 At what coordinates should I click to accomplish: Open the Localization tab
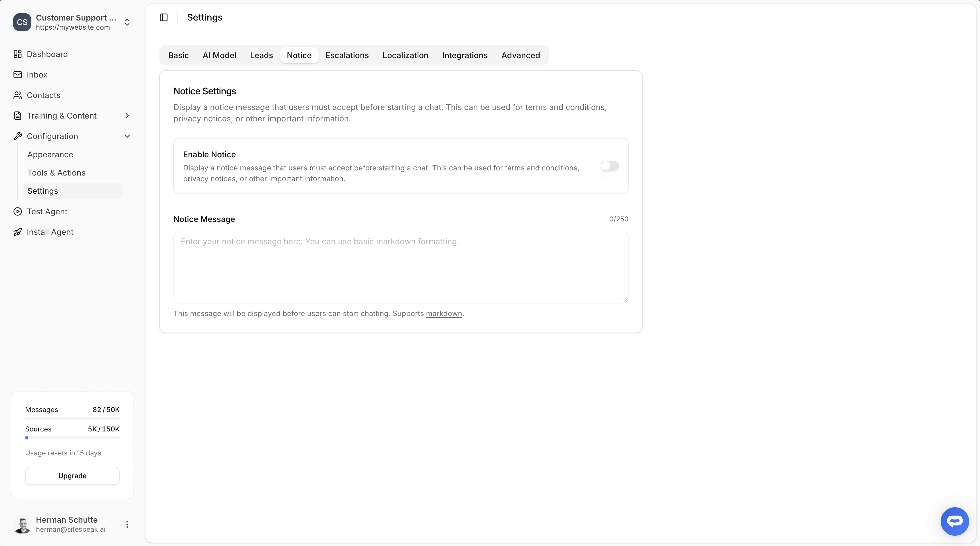405,55
